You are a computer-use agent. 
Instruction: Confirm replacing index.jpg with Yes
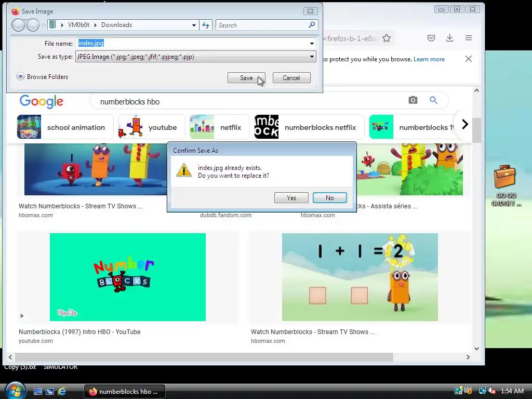[x=291, y=198]
